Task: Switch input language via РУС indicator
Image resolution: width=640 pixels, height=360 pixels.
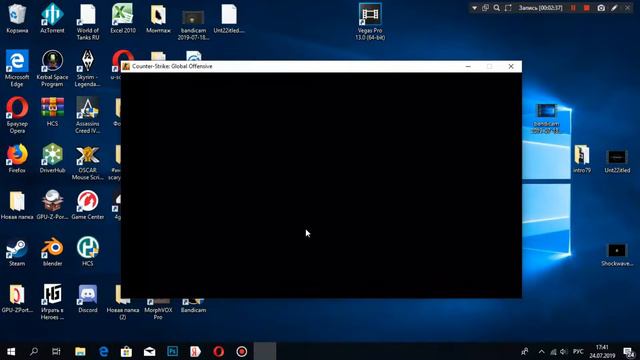Action: coord(578,351)
